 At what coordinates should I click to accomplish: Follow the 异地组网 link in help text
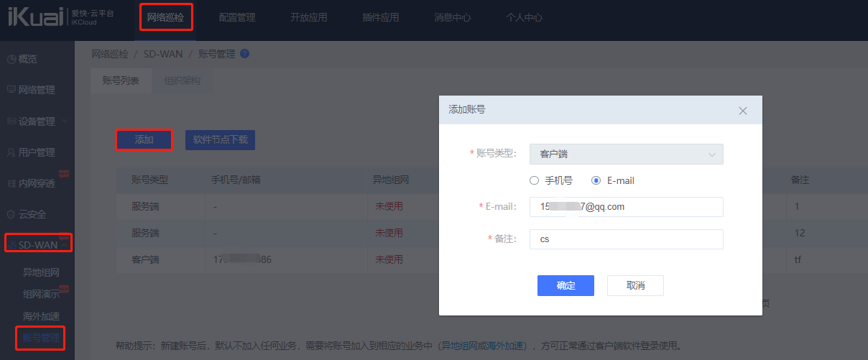[x=459, y=346]
